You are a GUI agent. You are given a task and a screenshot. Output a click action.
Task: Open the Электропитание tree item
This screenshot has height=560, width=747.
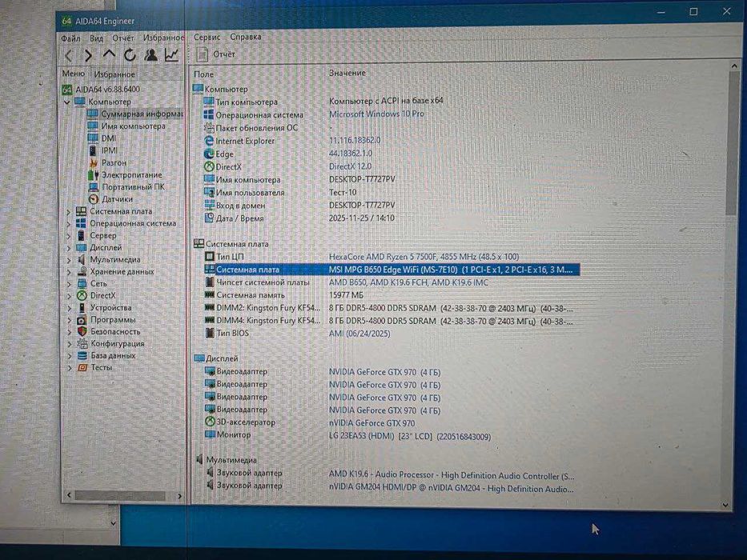125,174
